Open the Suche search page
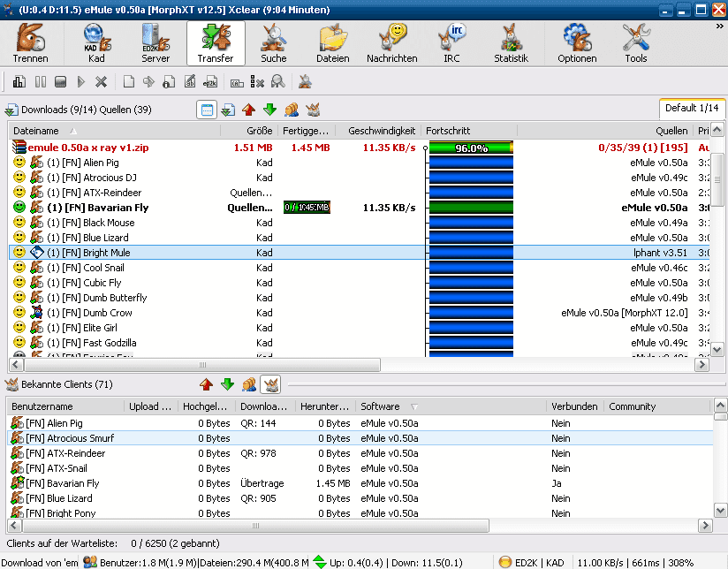Screen dimensions: 728x569 tap(274, 43)
